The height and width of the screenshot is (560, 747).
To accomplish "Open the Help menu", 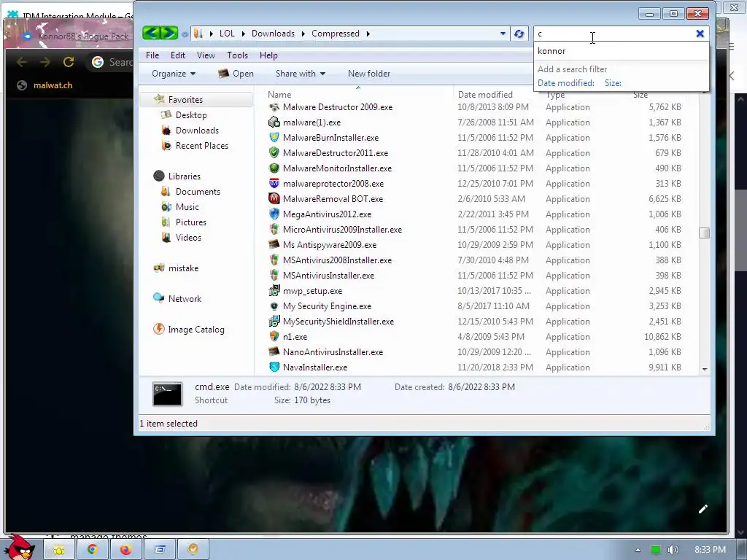I will pyautogui.click(x=268, y=55).
